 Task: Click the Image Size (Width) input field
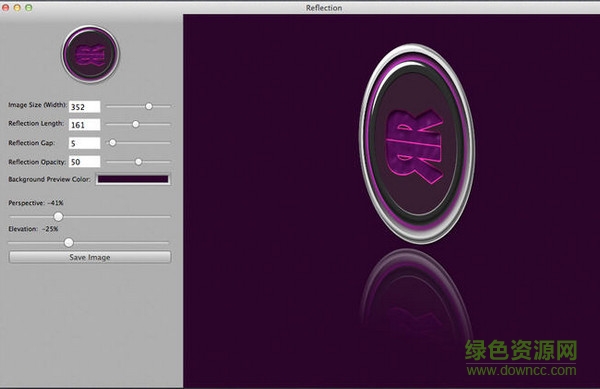tap(85, 107)
